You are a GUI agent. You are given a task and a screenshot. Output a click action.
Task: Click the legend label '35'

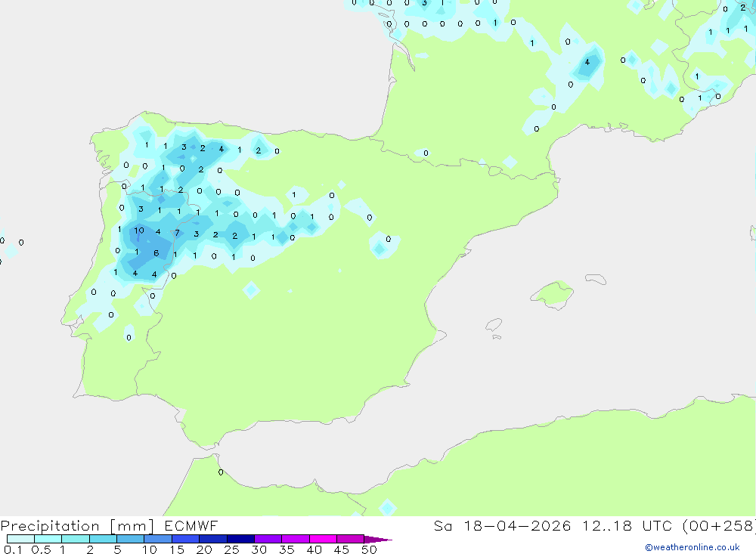click(287, 549)
